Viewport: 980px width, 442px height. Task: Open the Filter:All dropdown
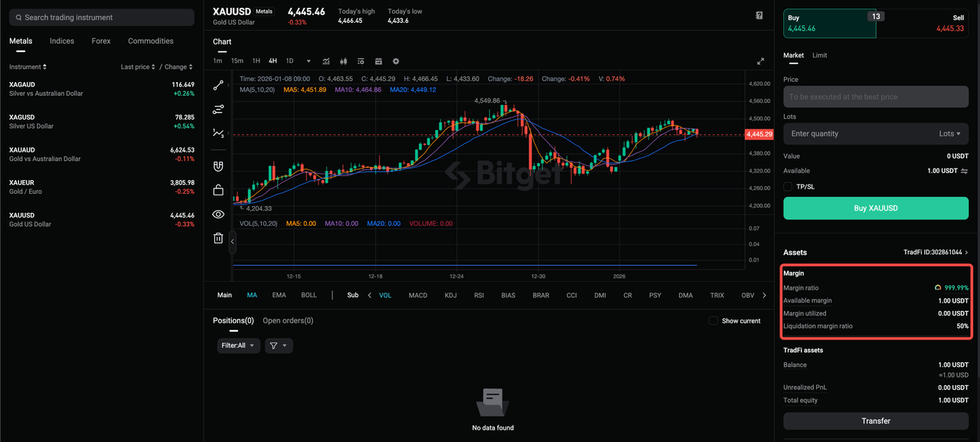coord(238,345)
